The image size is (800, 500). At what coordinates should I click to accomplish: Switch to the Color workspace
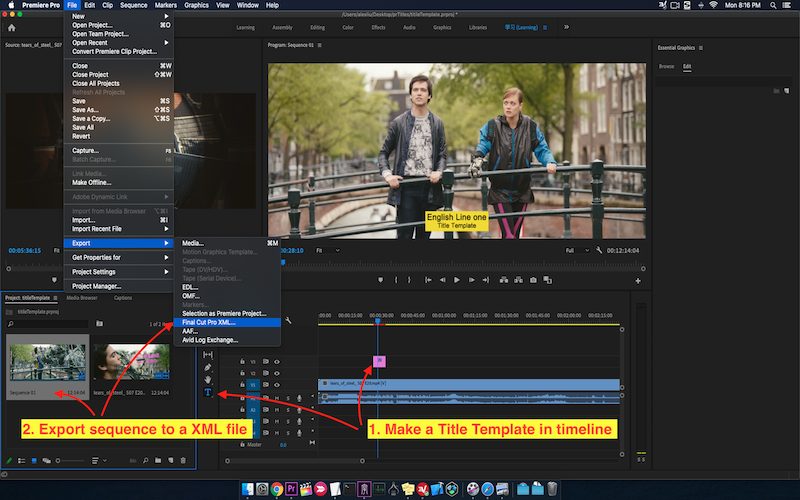tap(348, 28)
